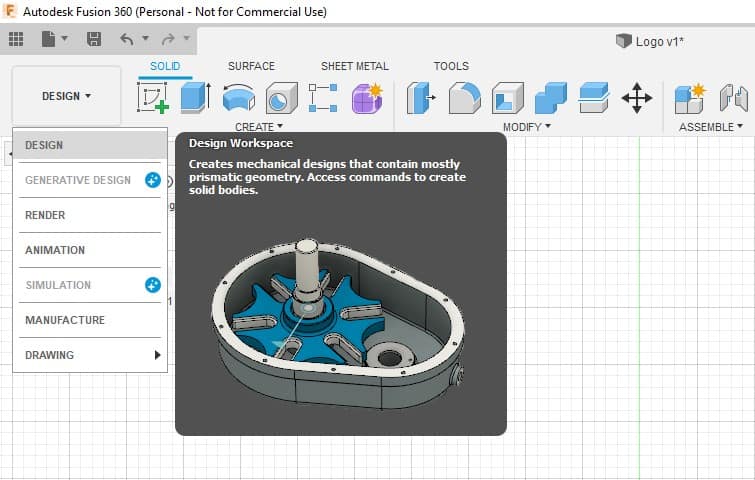
Task: Select the Revolve tool
Action: 239,98
